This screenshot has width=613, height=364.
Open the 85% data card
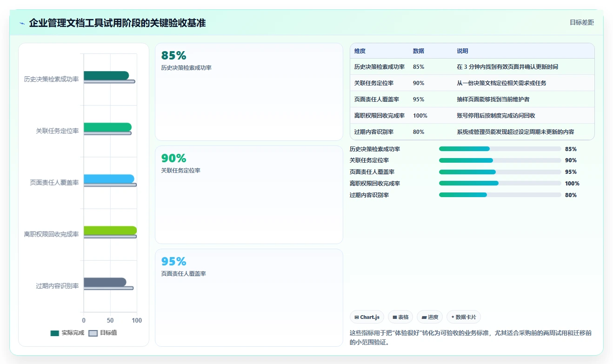click(x=249, y=92)
